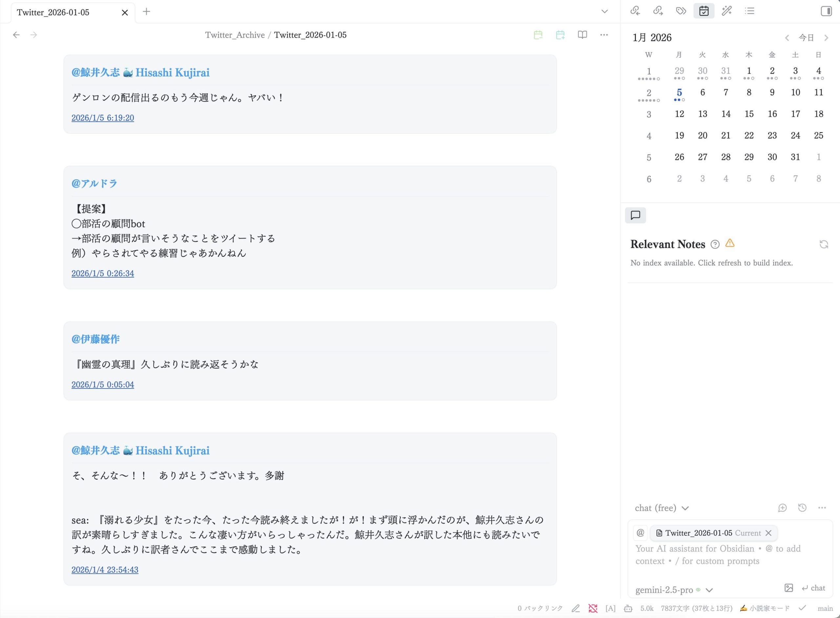
Task: Toggle the sync status icon in status bar
Action: [593, 608]
